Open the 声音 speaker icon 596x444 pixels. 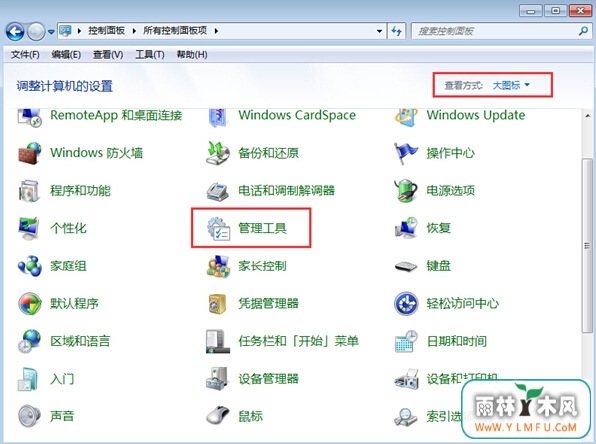click(x=29, y=416)
